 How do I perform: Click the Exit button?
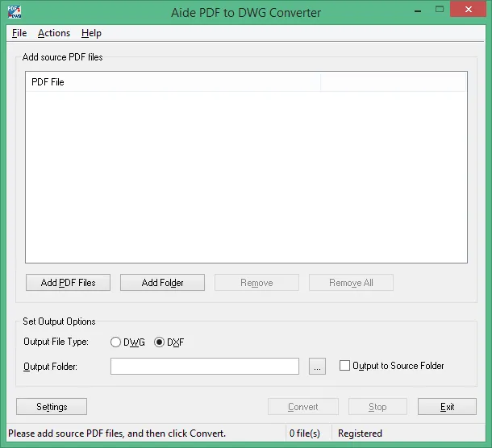point(447,407)
